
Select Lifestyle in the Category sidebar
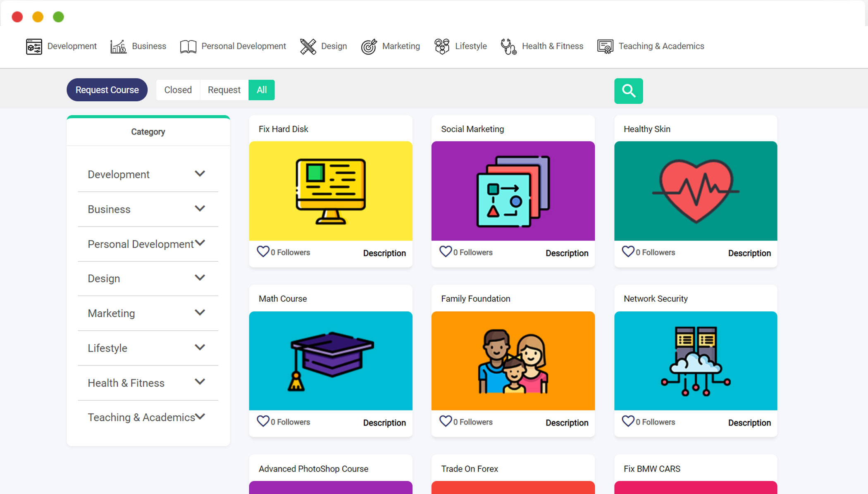107,348
